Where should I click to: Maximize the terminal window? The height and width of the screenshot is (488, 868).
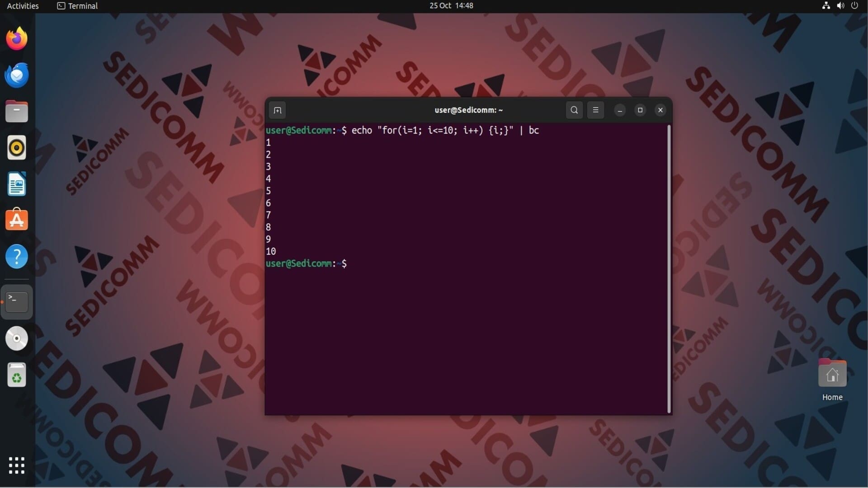[640, 110]
